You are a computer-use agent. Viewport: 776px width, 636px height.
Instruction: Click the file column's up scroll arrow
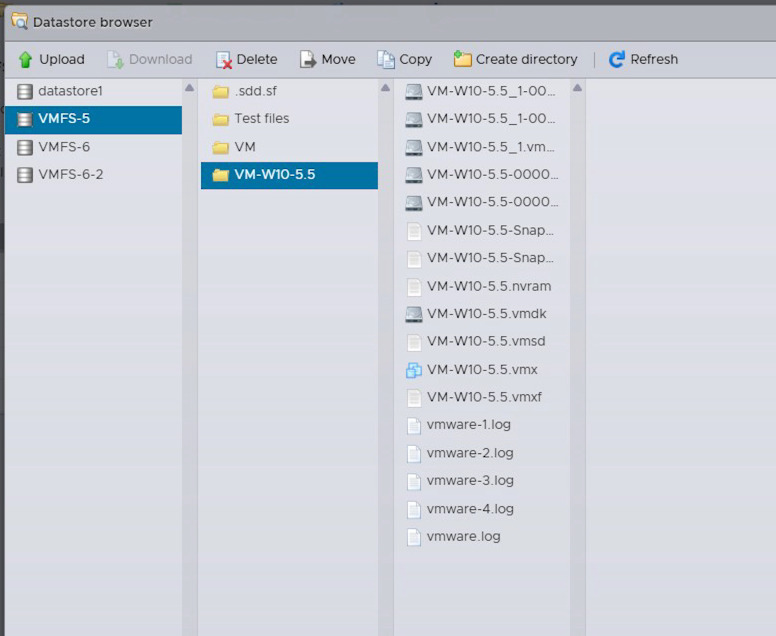point(577,88)
